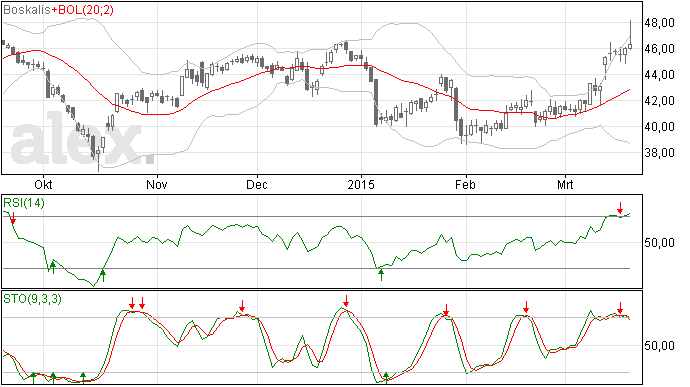Screen dimensions: 690x387
Task: Select the +BOL(20;2) indicator label
Action: click(x=82, y=10)
